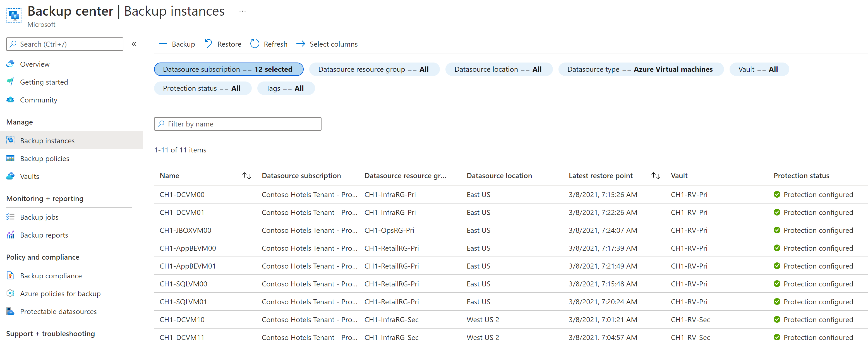Click the Backup instances sidebar icon
Viewport: 868px width, 340px height.
click(x=11, y=140)
